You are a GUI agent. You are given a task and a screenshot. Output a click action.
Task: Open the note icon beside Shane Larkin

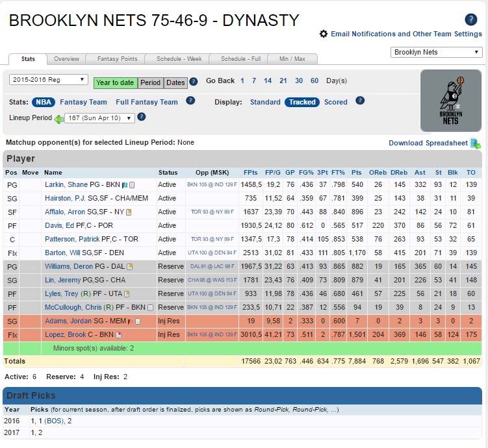click(x=132, y=185)
